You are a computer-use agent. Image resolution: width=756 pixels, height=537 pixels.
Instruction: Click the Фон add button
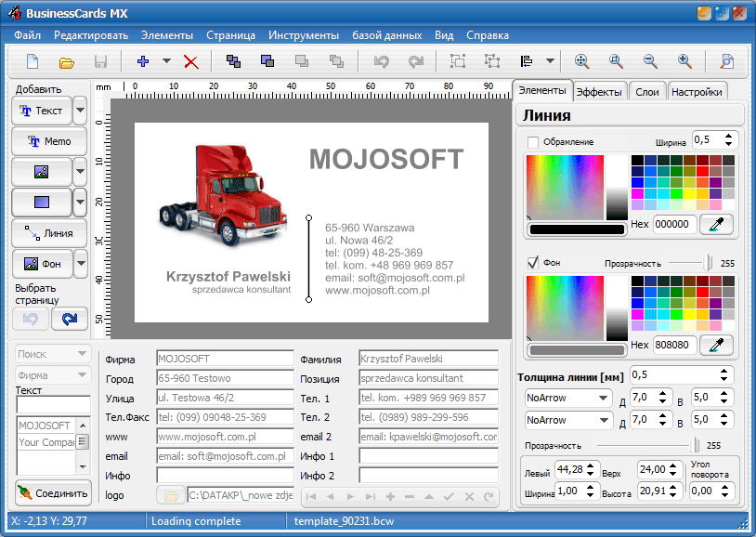43,264
